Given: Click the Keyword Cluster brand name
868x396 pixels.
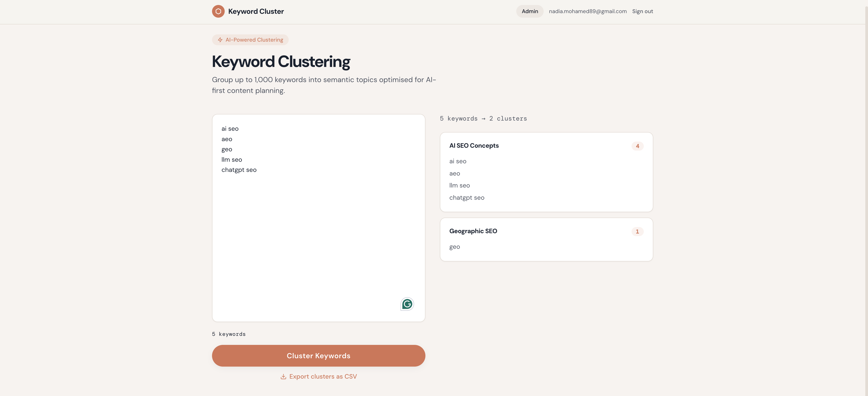Looking at the screenshot, I should pos(256,12).
